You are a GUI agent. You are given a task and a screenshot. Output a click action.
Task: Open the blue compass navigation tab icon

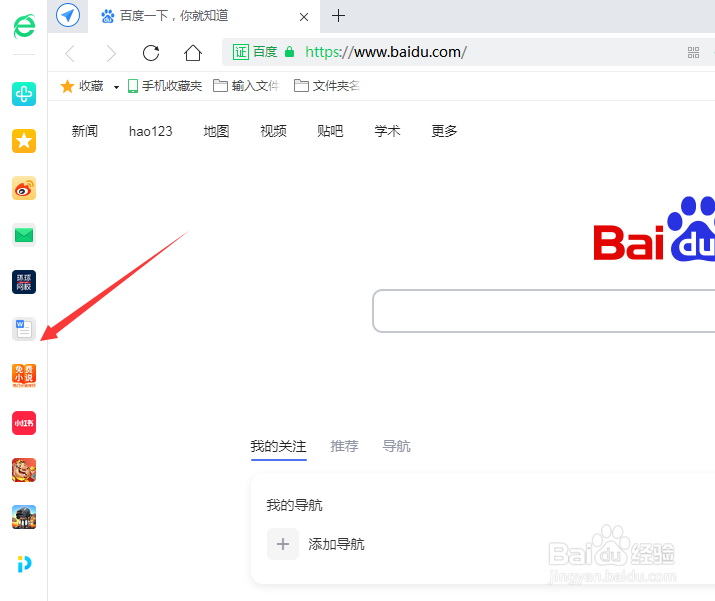68,16
